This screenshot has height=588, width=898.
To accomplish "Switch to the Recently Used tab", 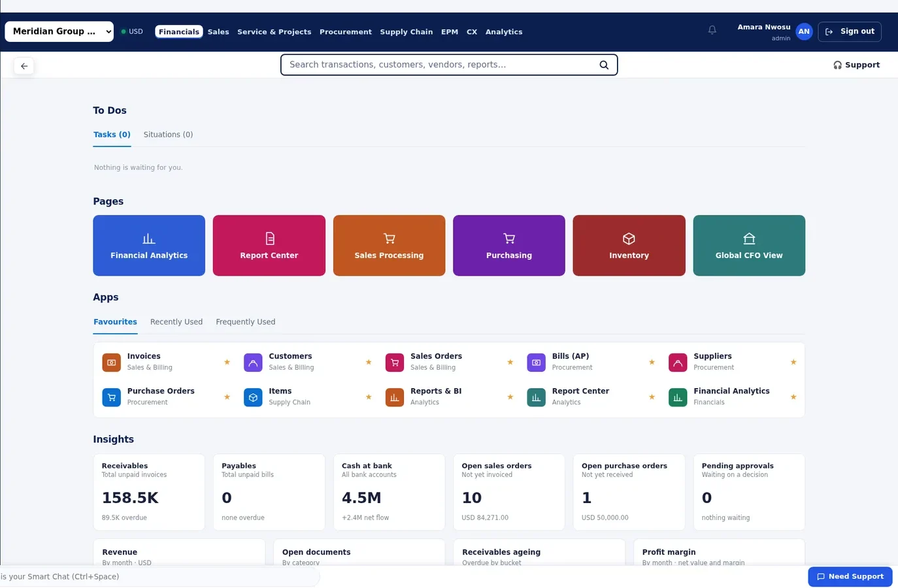I will (176, 321).
